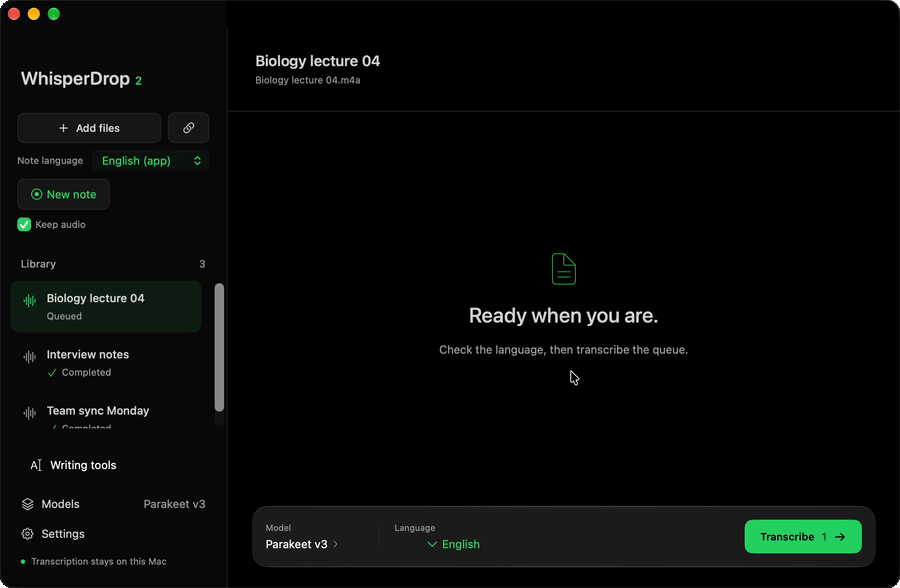Start a New note recording
Image resolution: width=900 pixels, height=588 pixels.
pos(63,194)
